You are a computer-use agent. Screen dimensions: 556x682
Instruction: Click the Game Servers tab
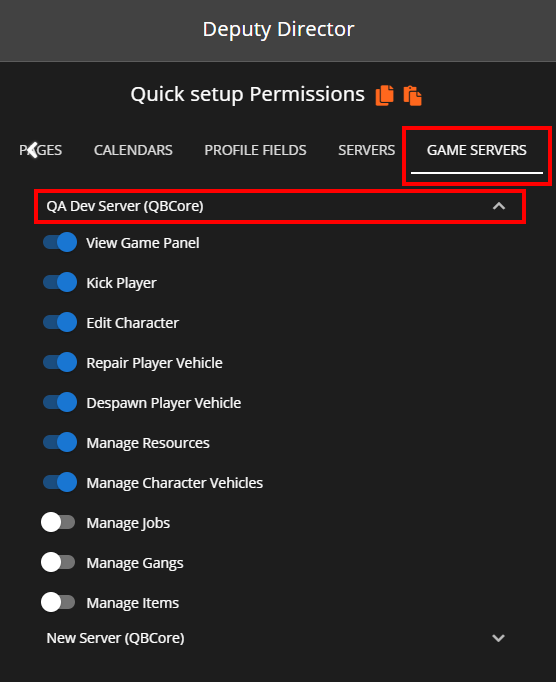point(477,150)
